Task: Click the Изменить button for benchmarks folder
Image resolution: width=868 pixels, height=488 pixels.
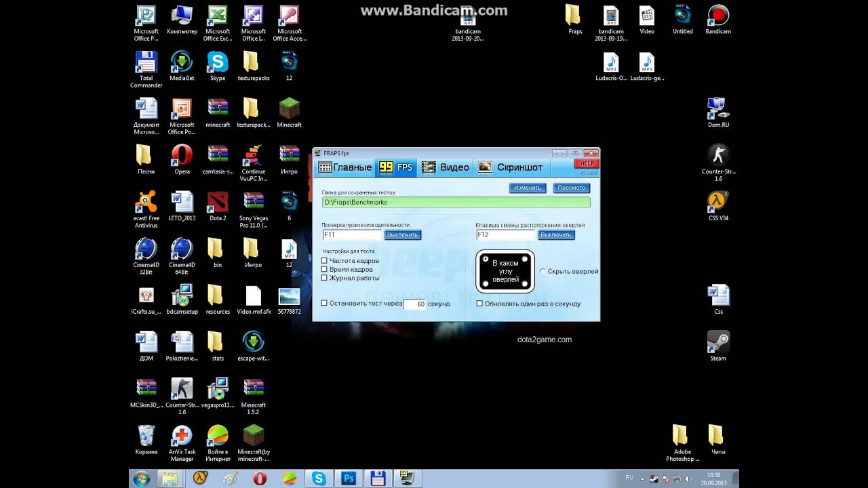Action: 528,188
